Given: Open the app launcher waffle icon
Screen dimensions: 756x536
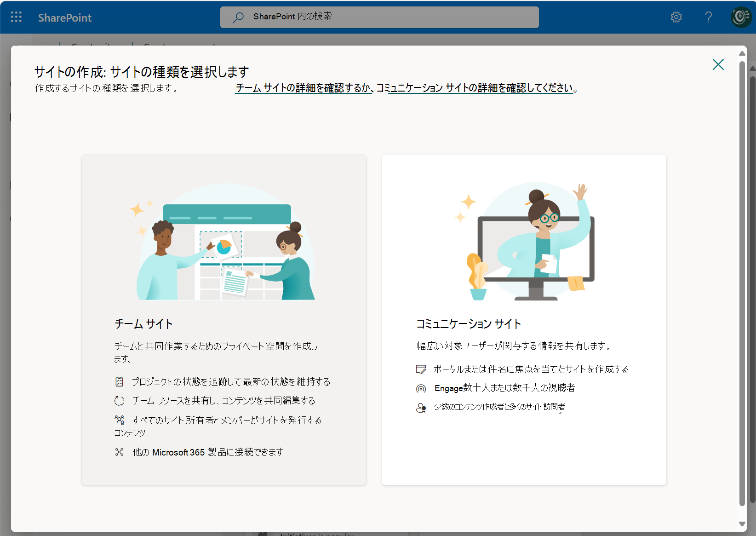Looking at the screenshot, I should 16,17.
